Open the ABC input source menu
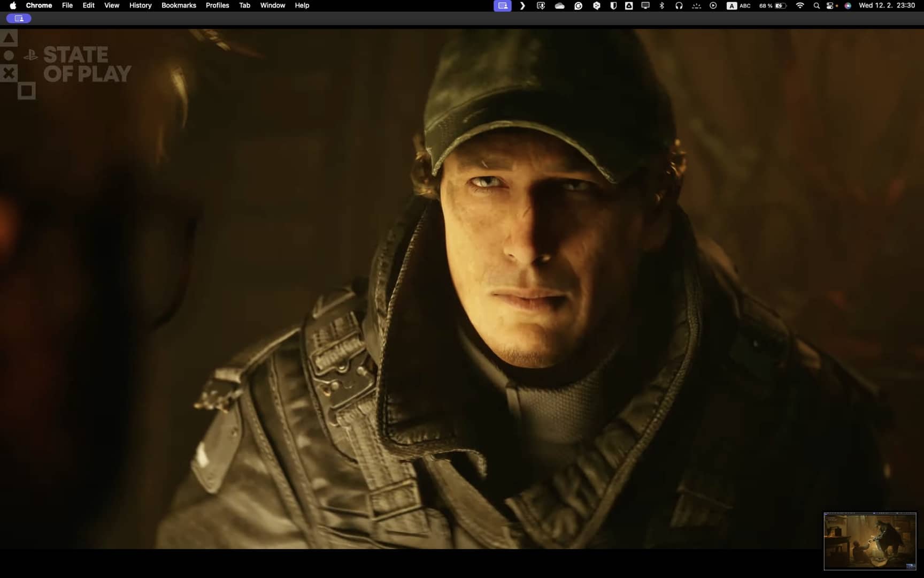 738,5
